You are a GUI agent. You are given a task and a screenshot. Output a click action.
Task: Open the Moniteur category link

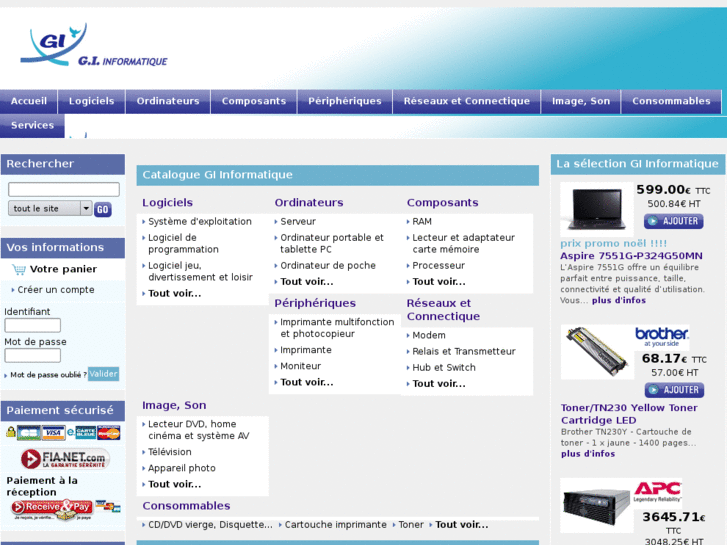[300, 366]
